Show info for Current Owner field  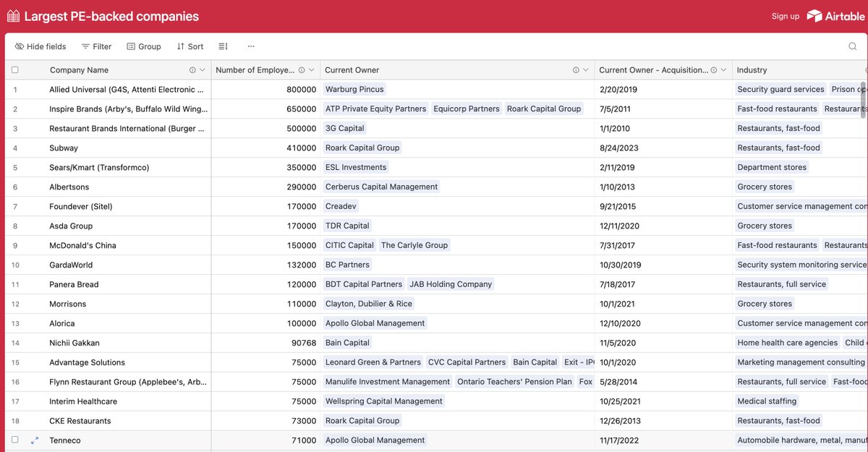pyautogui.click(x=576, y=70)
